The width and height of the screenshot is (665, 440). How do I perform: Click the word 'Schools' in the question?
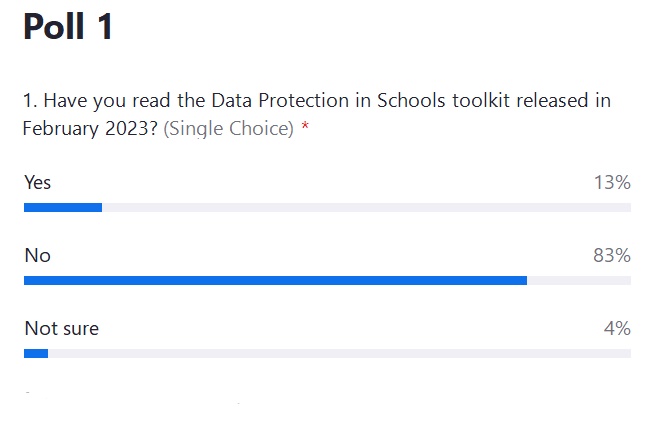(x=411, y=101)
